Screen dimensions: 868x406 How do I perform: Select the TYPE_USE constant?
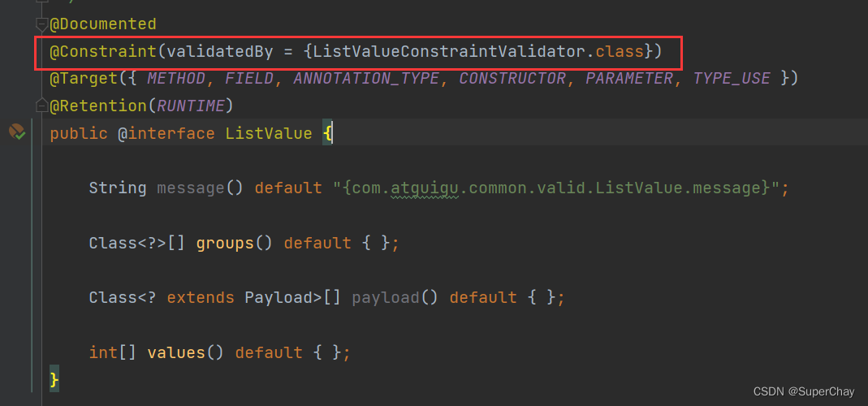coord(732,79)
